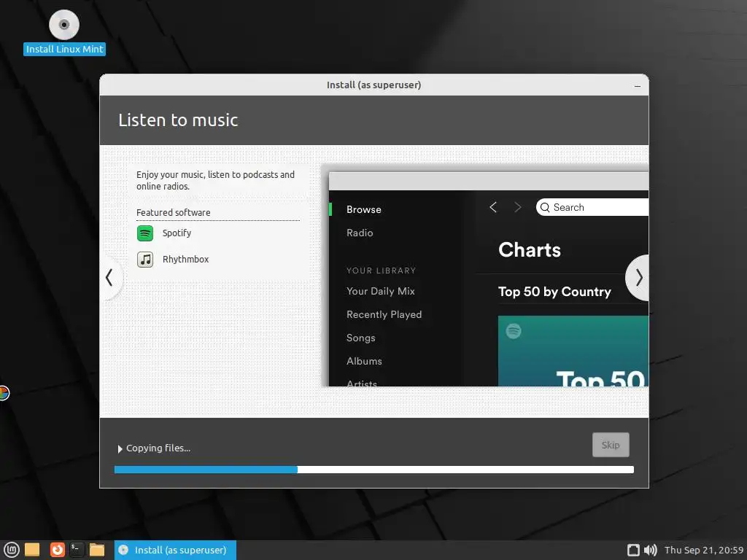Advance to next slide with right arrow
The width and height of the screenshot is (747, 560).
coord(638,278)
